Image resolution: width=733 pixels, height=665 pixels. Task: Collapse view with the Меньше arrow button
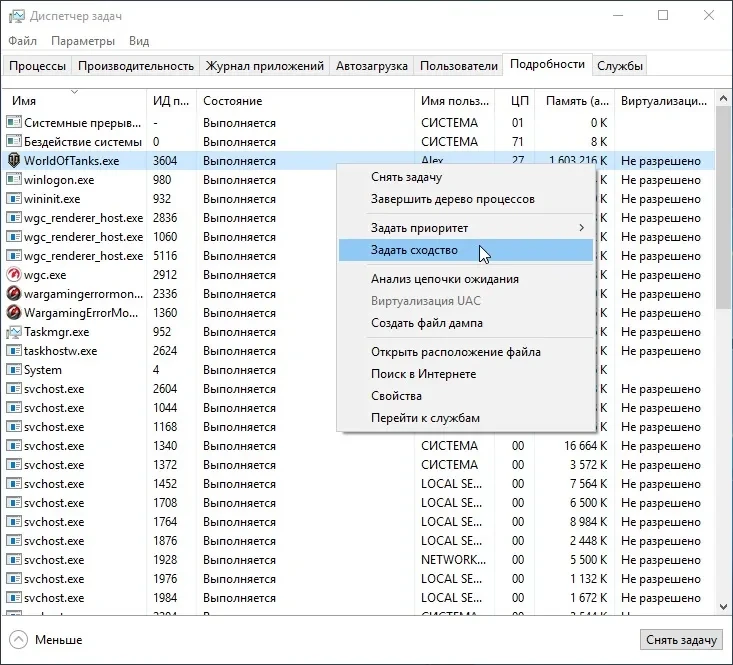18,640
